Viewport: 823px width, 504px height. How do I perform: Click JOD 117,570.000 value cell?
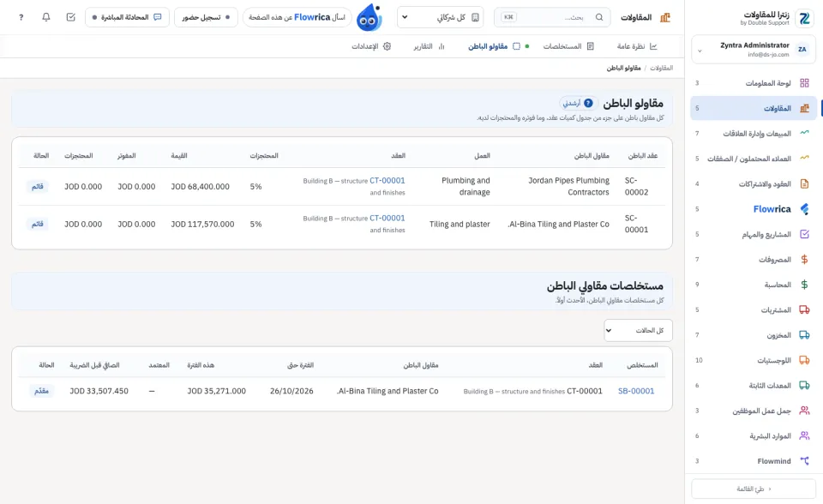pos(202,225)
